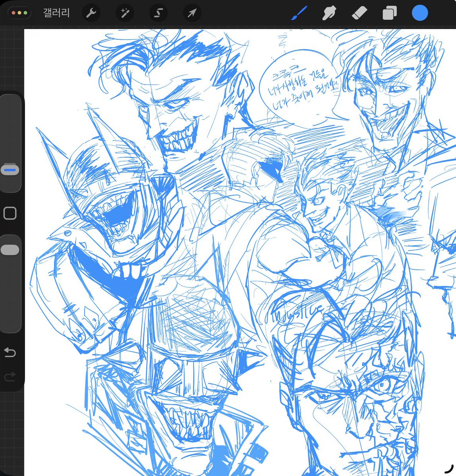This screenshot has height=476, width=456.
Task: Open the Actions wrench menu
Action: (x=91, y=13)
